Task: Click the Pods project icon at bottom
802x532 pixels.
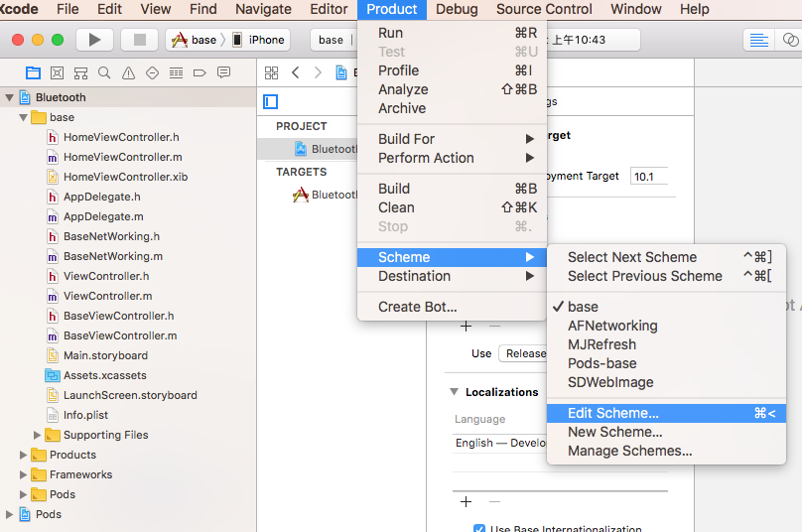Action: pyautogui.click(x=25, y=514)
